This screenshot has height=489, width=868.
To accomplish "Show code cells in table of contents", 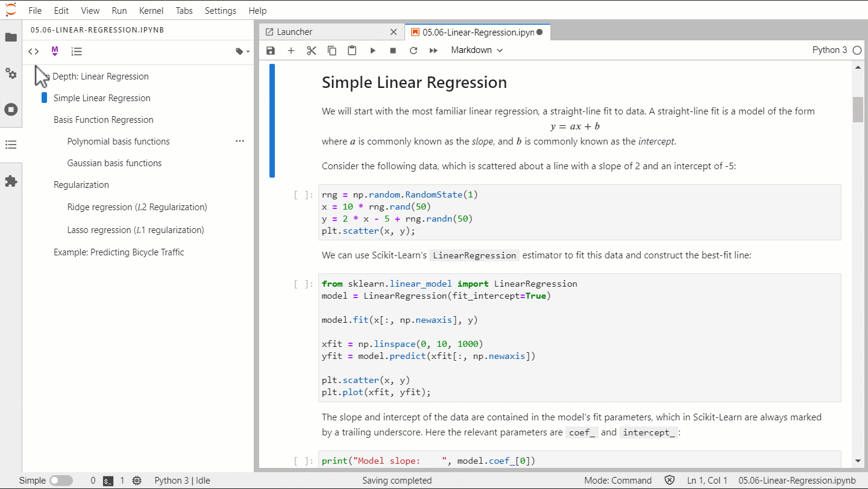I will [33, 51].
